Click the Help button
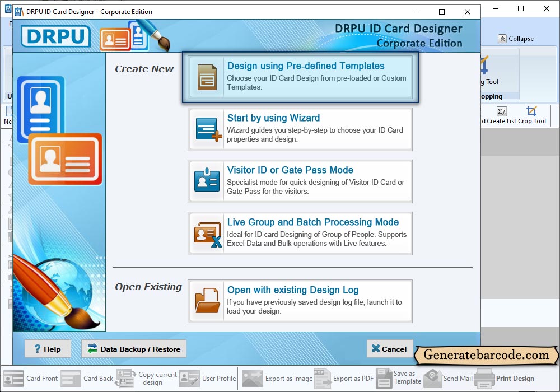This screenshot has width=560, height=392. [48, 349]
